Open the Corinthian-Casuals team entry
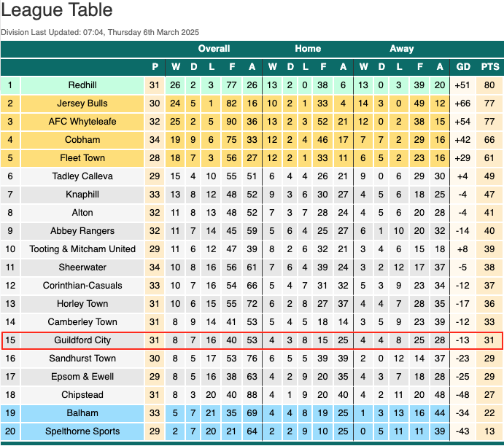 [x=82, y=286]
